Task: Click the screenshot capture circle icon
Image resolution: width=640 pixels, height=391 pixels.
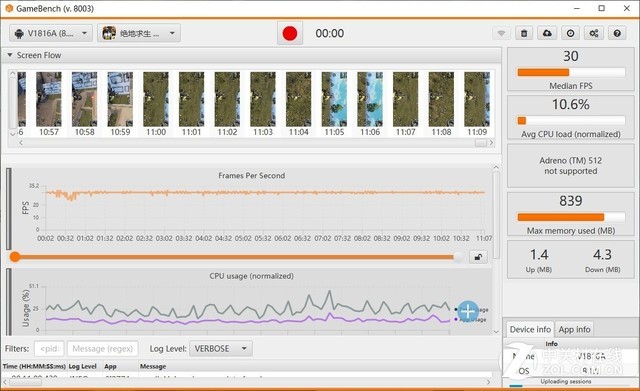Action: point(571,33)
